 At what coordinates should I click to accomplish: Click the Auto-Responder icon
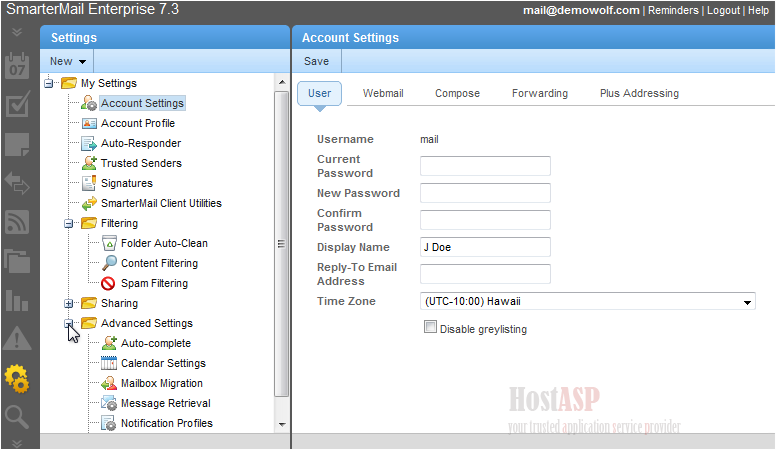click(89, 144)
